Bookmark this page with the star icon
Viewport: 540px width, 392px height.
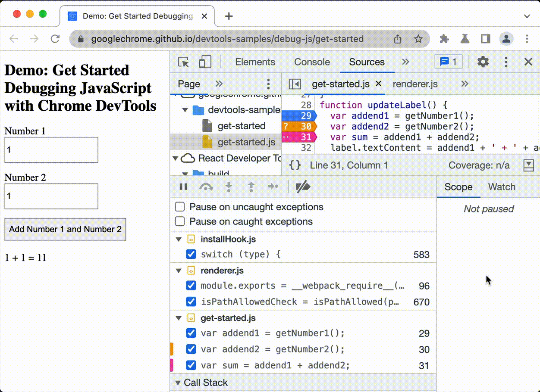(x=418, y=39)
